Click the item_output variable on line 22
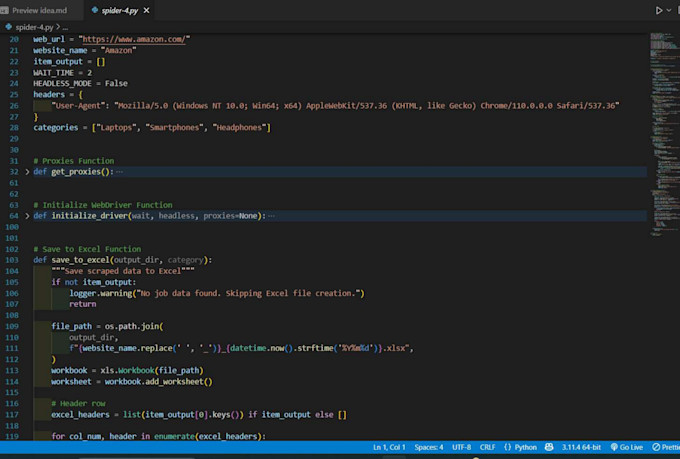Image resolution: width=680 pixels, height=459 pixels. click(58, 62)
